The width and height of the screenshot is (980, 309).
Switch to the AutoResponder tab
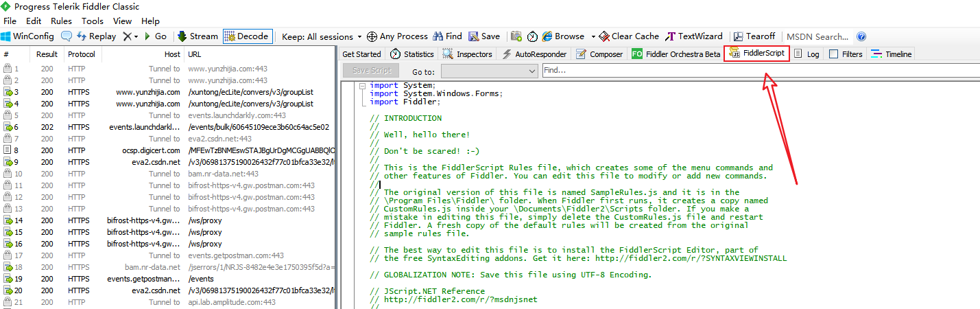[534, 54]
